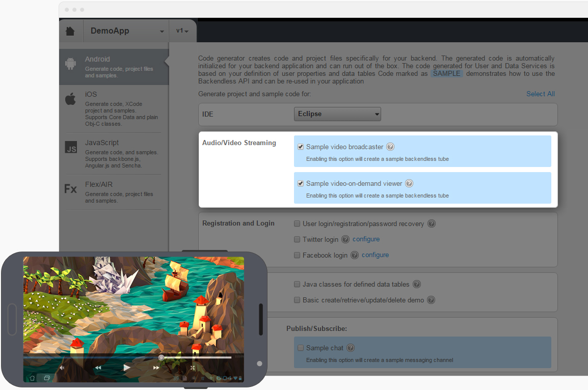Show help for User login/registration/password recovery

(x=432, y=224)
